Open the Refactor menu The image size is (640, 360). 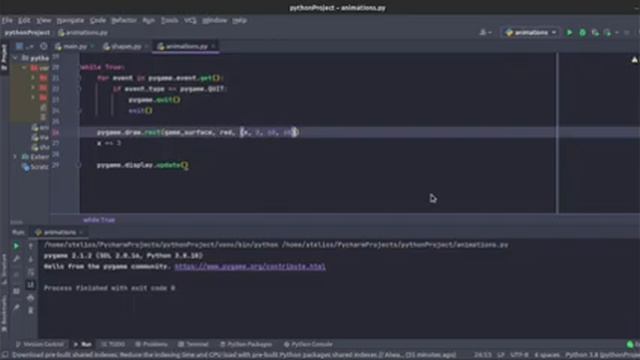pos(124,20)
